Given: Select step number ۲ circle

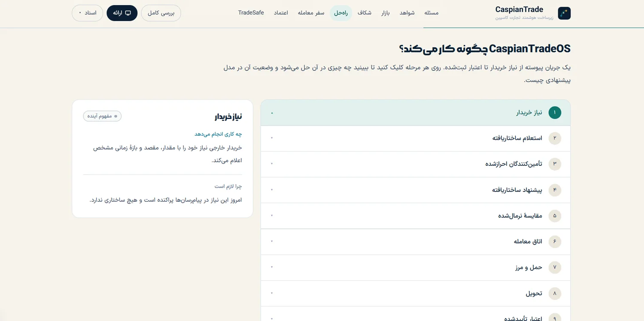Looking at the screenshot, I should (x=555, y=138).
